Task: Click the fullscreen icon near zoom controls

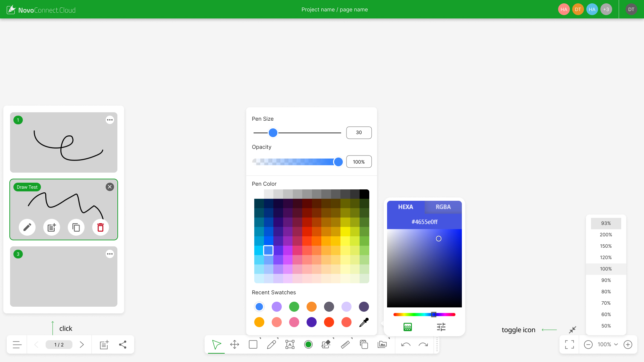Action: point(569,345)
